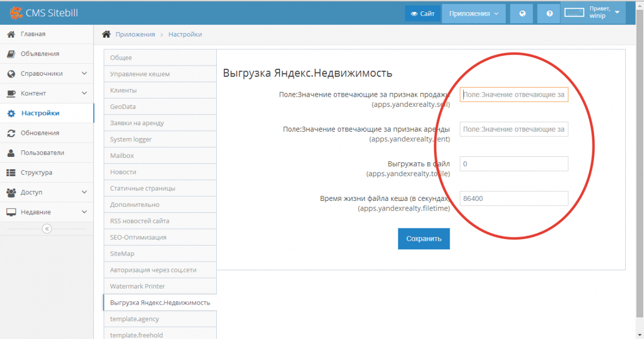644x339 pixels.
Task: Expand the Справочники sidebar section
Action: (84, 74)
